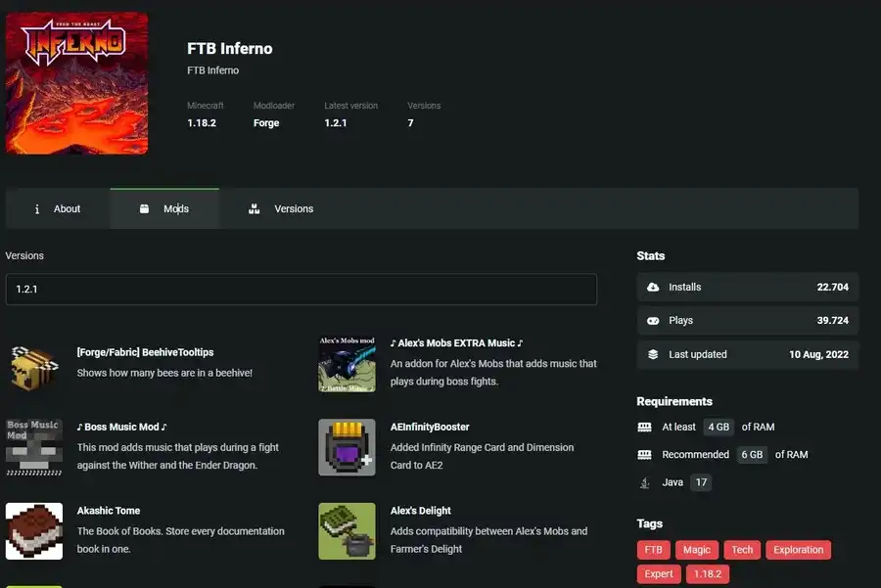Click the Plays gamepad icon
Viewport: 881px width, 588px height.
653,321
